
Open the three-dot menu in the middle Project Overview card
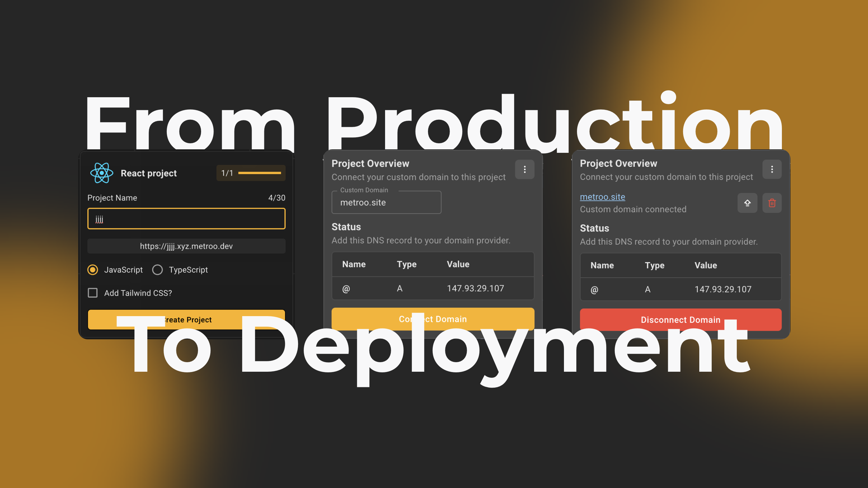[x=525, y=169]
